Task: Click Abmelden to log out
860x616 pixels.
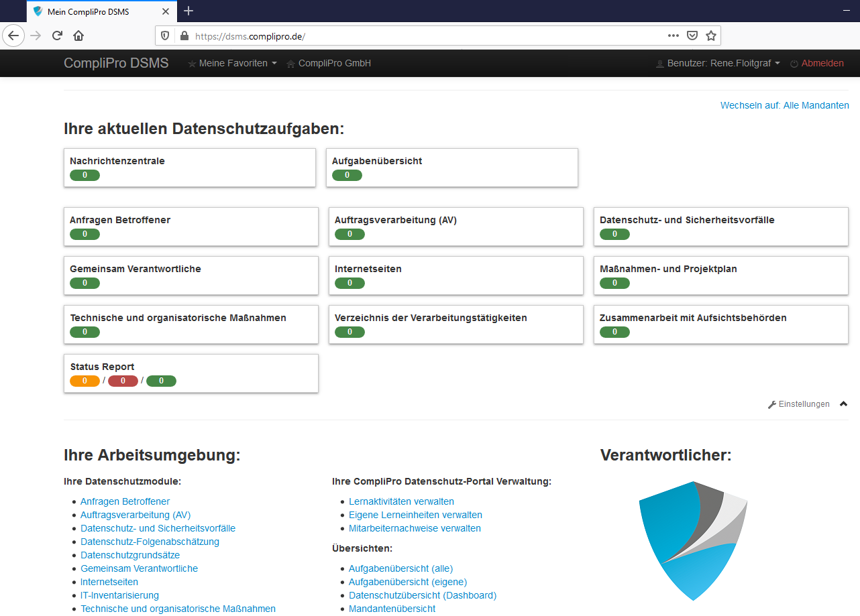Action: [x=817, y=63]
